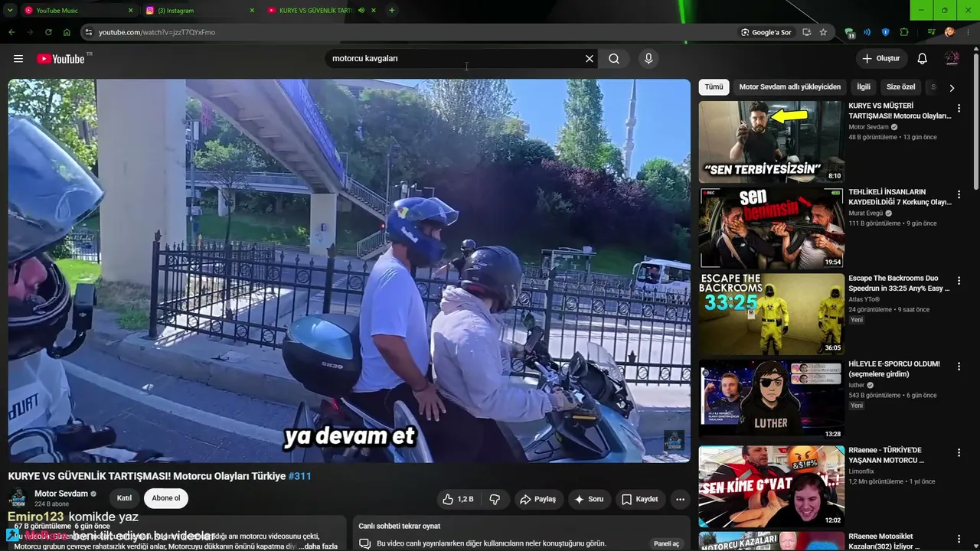Open the browser home page
The width and height of the screenshot is (980, 551).
67,32
